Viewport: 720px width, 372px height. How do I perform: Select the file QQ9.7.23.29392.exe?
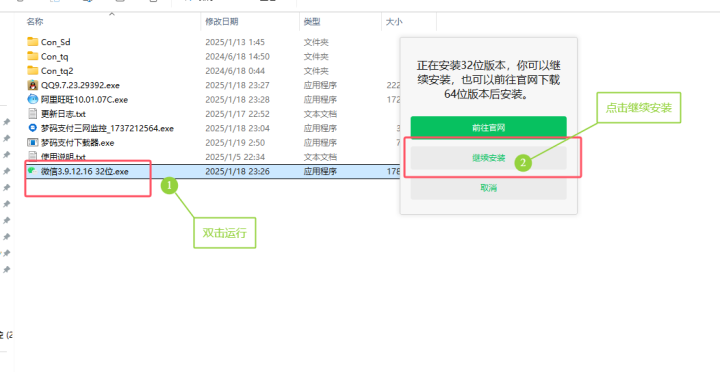(80, 85)
